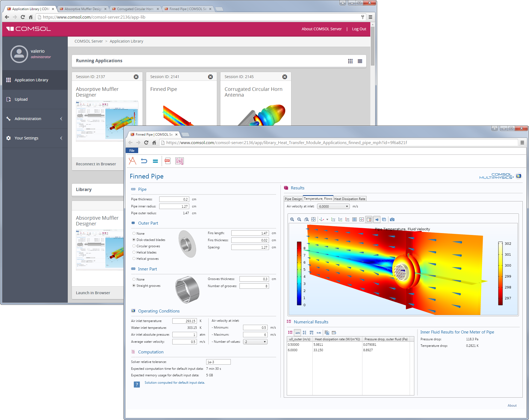Toggle AUTO notation in Numerical Results
Image resolution: width=529 pixels, height=420 pixels.
[x=297, y=332]
